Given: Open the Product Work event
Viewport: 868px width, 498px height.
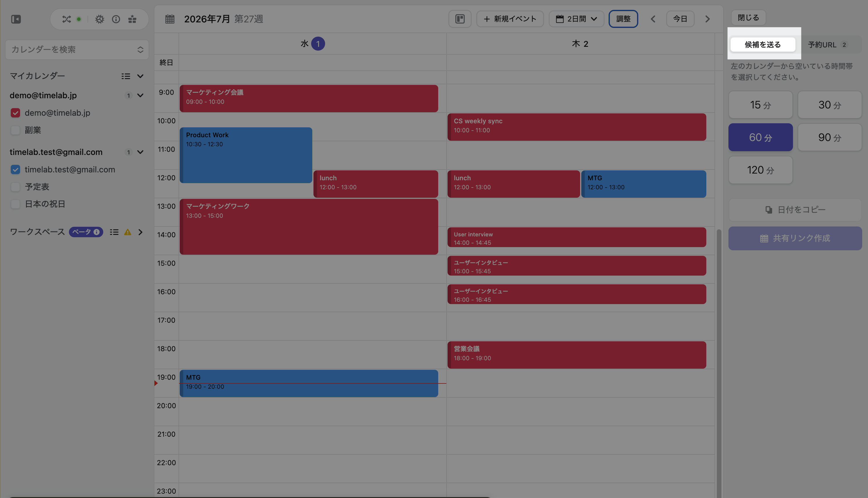Looking at the screenshot, I should (x=246, y=155).
